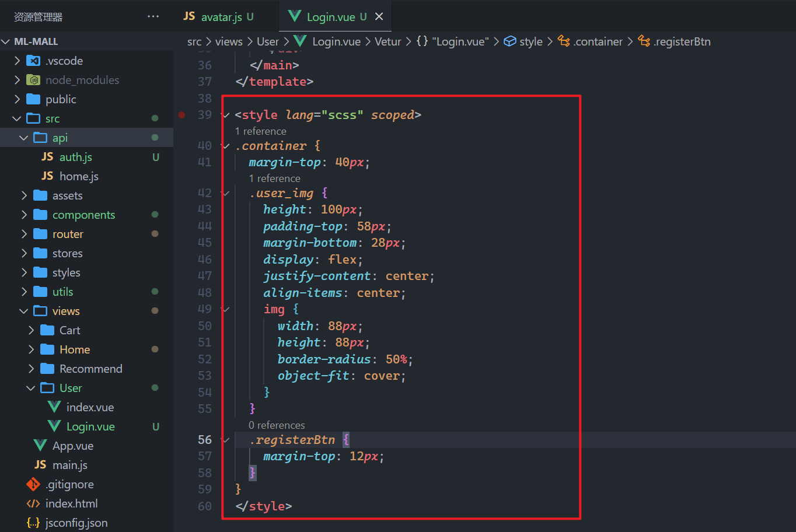This screenshot has width=796, height=532.
Task: Select the Login.vue editor tab
Action: pos(335,16)
